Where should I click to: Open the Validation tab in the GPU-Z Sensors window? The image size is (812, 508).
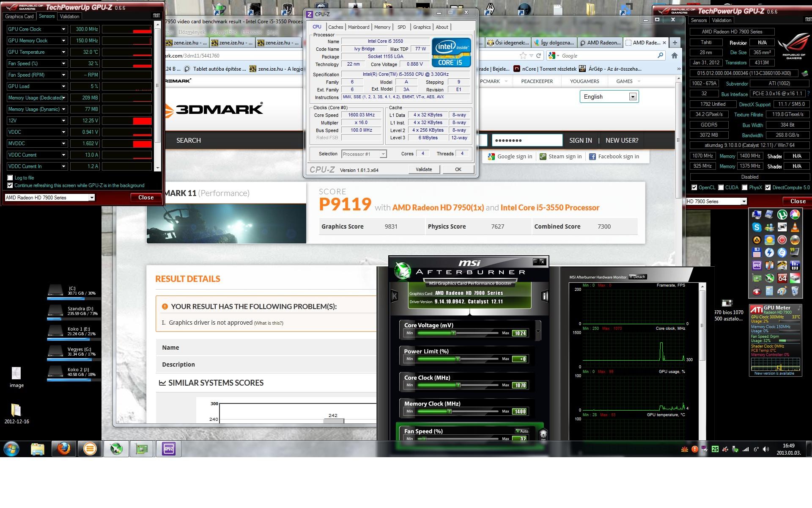click(x=69, y=17)
